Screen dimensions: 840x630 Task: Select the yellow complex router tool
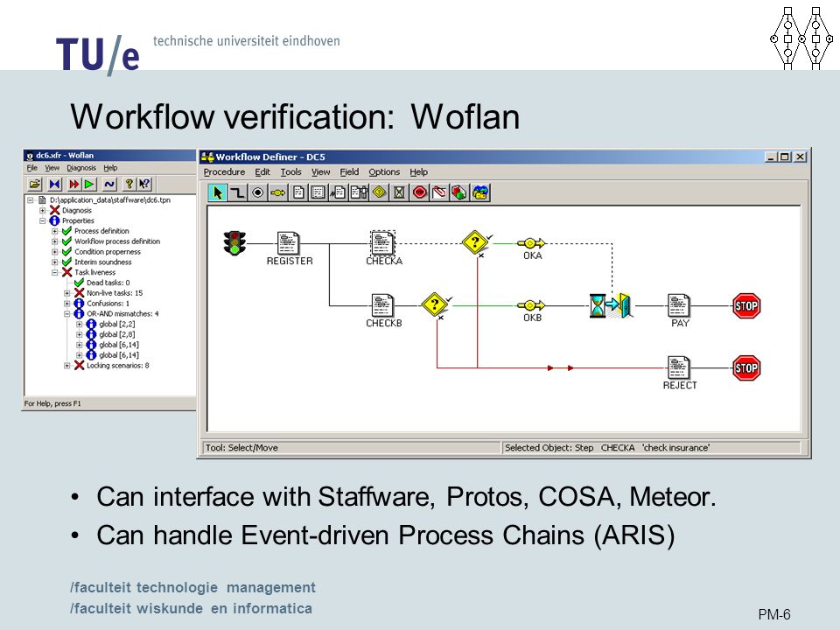click(x=278, y=192)
